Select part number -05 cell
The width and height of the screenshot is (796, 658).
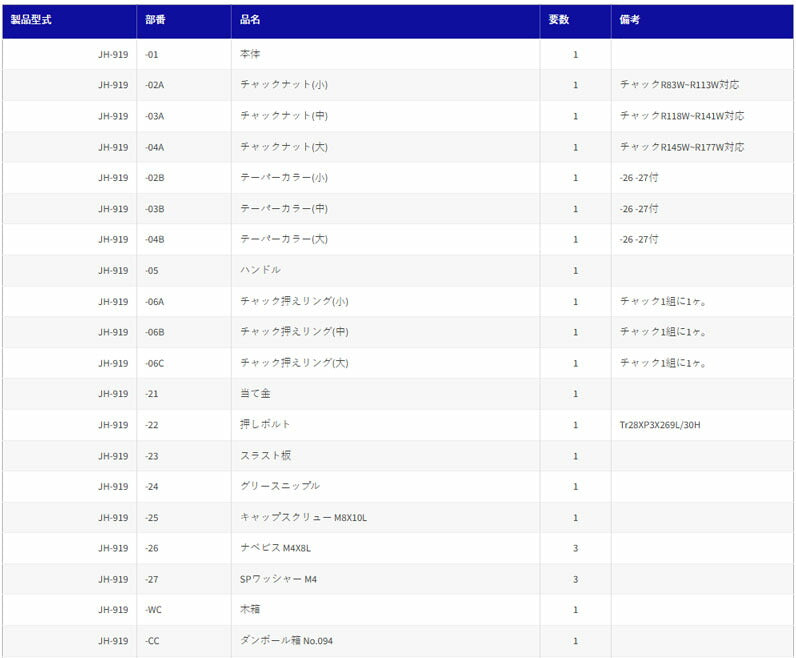(x=184, y=271)
